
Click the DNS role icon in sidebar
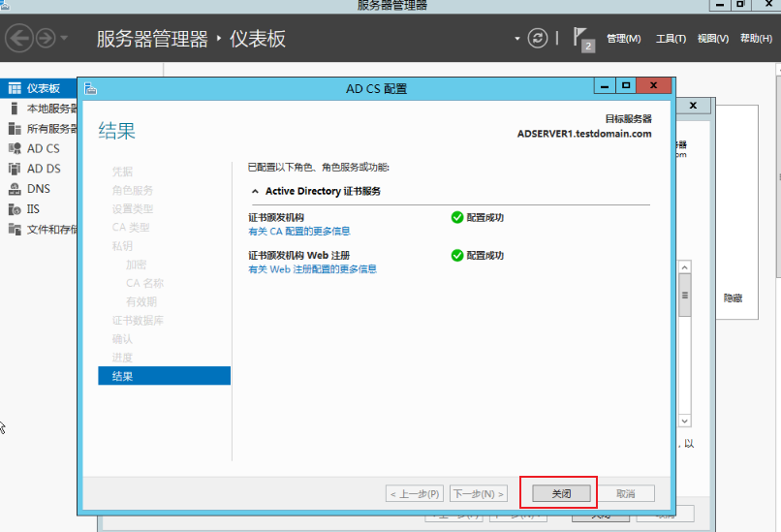15,189
